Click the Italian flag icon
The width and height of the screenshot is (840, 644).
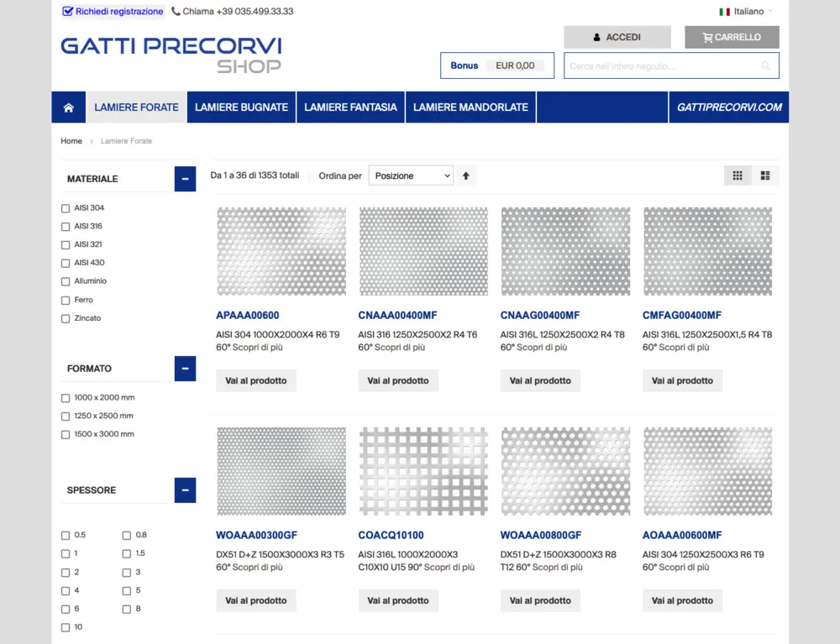point(724,11)
